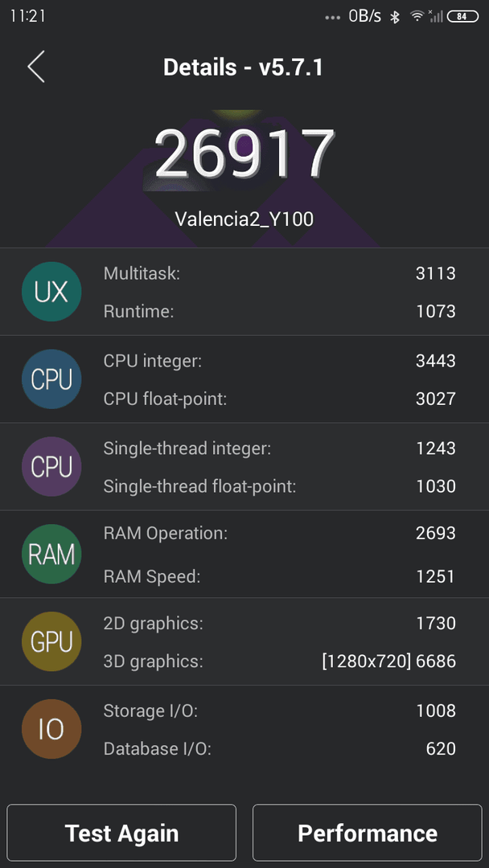Tap the total score 26917

(x=244, y=153)
